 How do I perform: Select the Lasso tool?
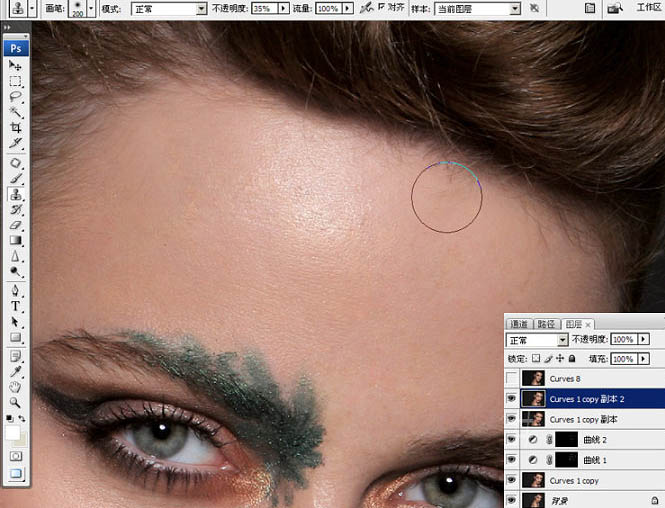[x=16, y=97]
